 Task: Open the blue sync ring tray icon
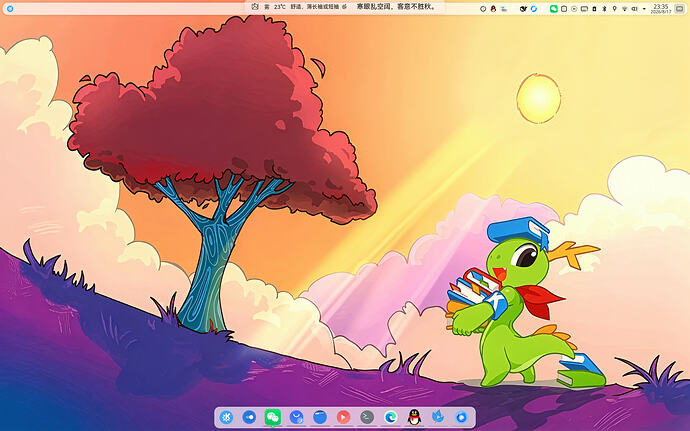click(x=534, y=9)
